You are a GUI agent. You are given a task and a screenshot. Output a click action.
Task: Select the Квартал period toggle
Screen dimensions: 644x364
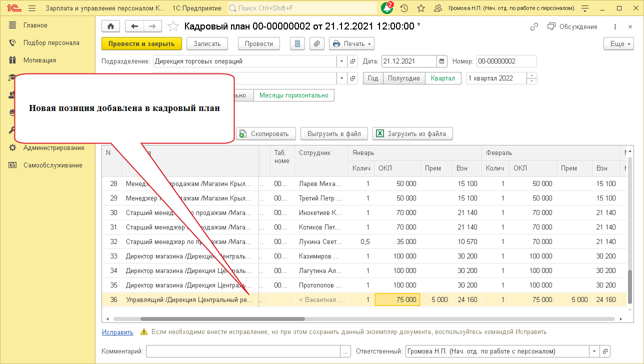[443, 78]
